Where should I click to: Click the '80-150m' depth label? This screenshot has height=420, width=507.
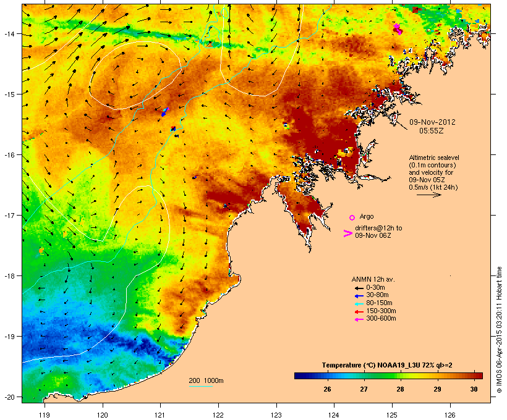(379, 303)
